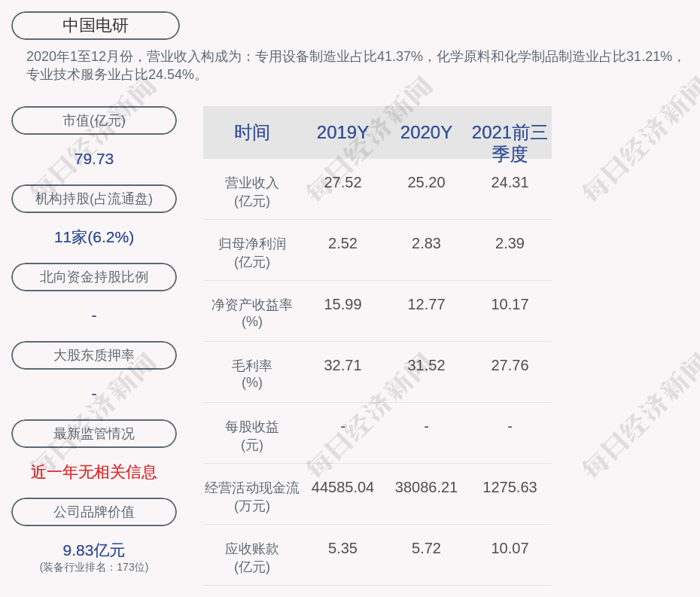Click the 公司品牌价值 pill
The height and width of the screenshot is (597, 700).
94,512
